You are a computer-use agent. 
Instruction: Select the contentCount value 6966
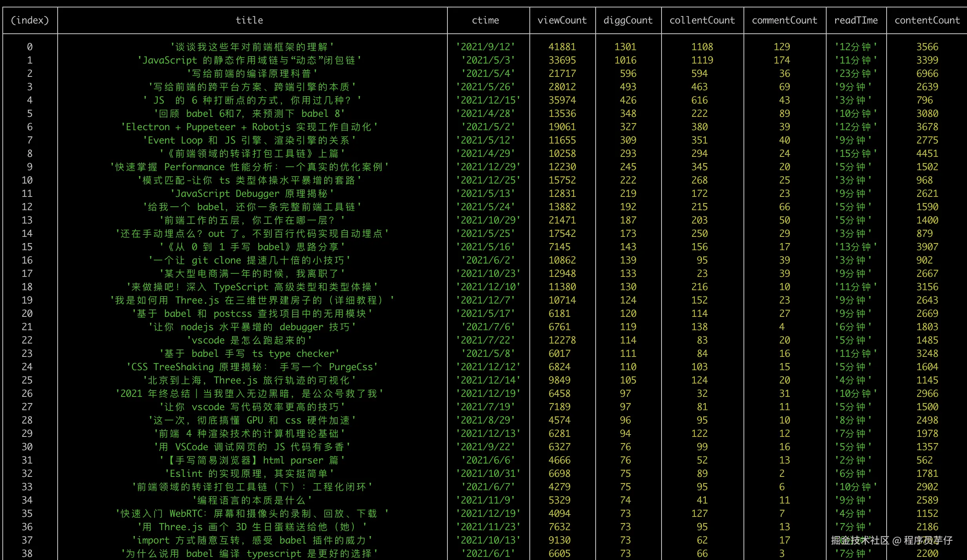(927, 74)
